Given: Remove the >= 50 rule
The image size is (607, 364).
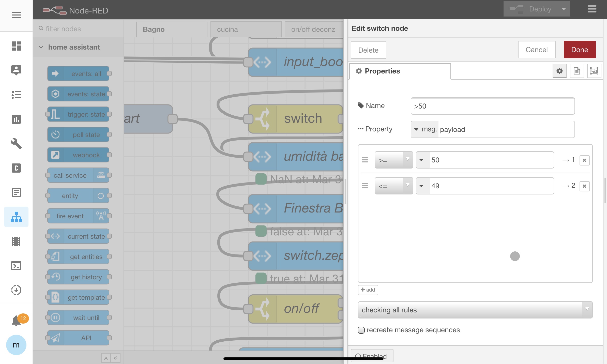Looking at the screenshot, I should click(584, 160).
